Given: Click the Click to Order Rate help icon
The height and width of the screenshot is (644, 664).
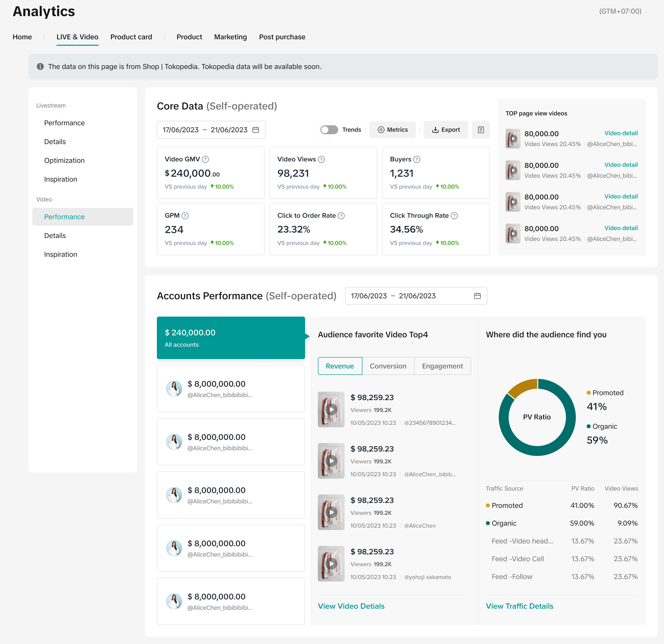Looking at the screenshot, I should pos(341,215).
